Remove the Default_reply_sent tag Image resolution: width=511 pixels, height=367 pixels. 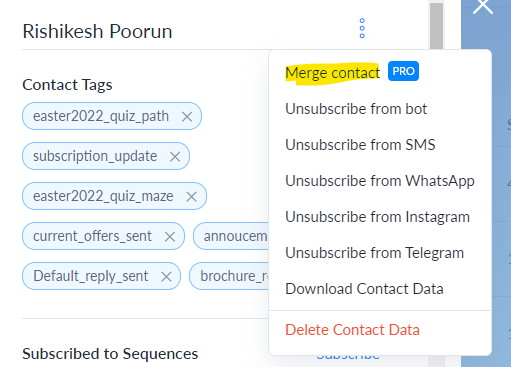pyautogui.click(x=166, y=277)
